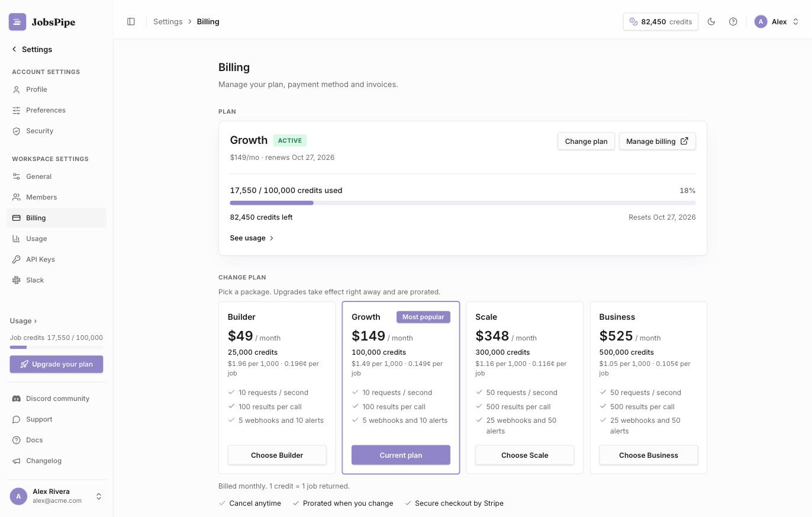Click the Preferences sliders icon in sidebar
The width and height of the screenshot is (812, 517).
17,110
